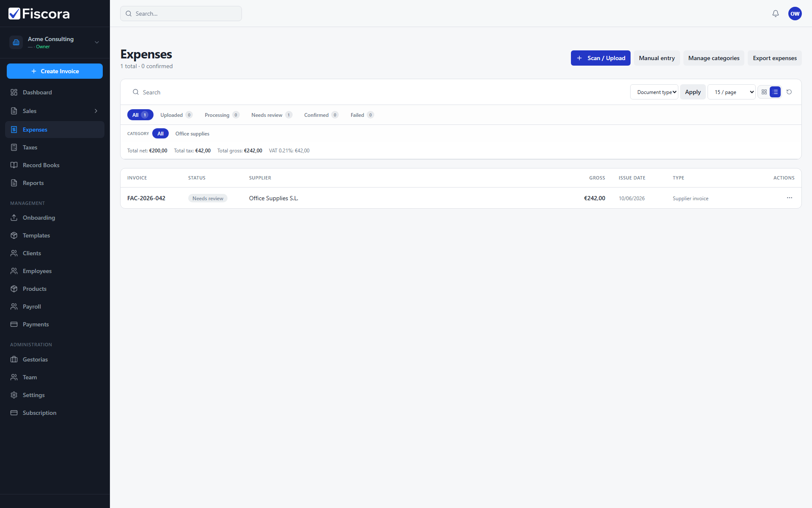Click the Subscription card icon
The height and width of the screenshot is (508, 812).
coord(14,413)
